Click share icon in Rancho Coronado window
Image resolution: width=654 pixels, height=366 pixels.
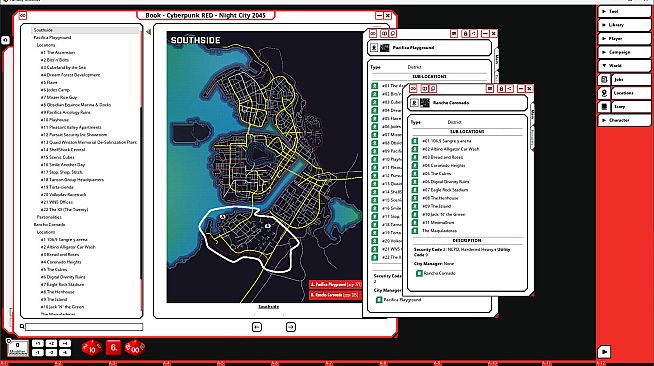click(x=509, y=89)
